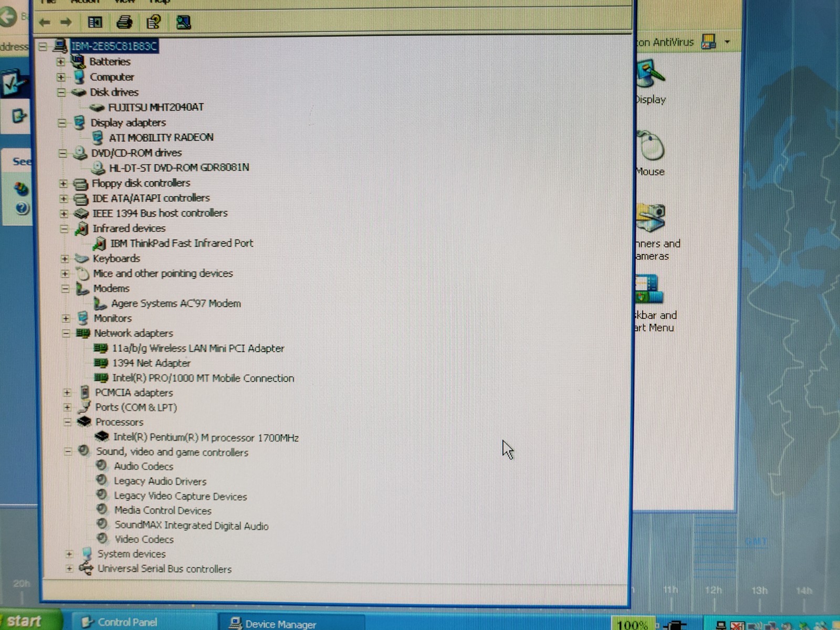This screenshot has width=840, height=630.
Task: Collapse the DVD/CD-ROM drives category
Action: point(62,153)
